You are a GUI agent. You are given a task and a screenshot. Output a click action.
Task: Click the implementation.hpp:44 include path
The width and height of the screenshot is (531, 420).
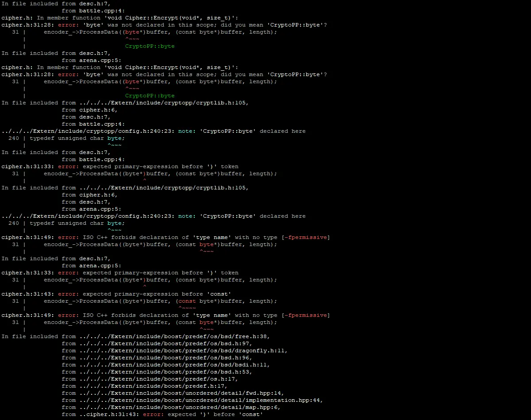201,400
